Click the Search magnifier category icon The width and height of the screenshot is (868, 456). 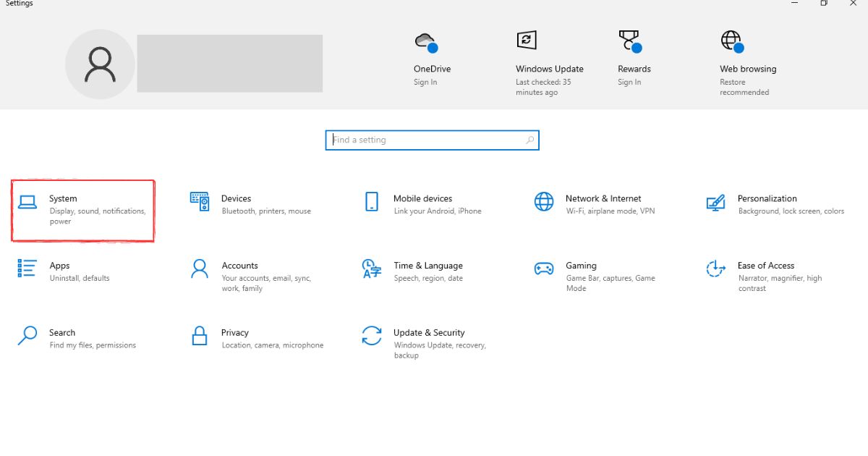pyautogui.click(x=27, y=336)
